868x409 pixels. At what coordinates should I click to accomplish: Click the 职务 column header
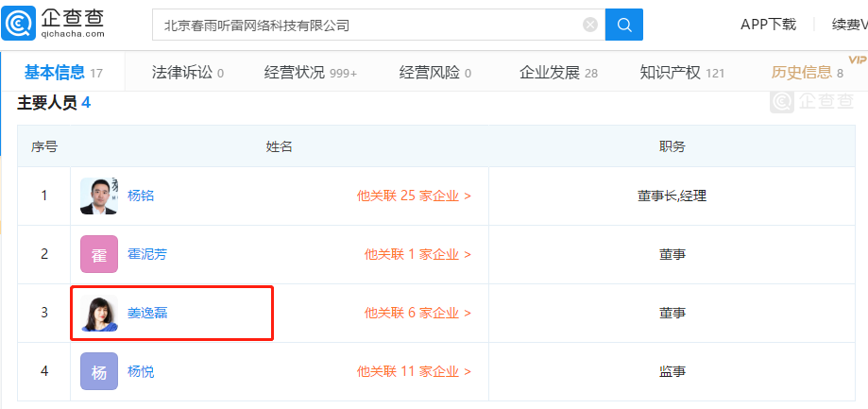point(672,146)
